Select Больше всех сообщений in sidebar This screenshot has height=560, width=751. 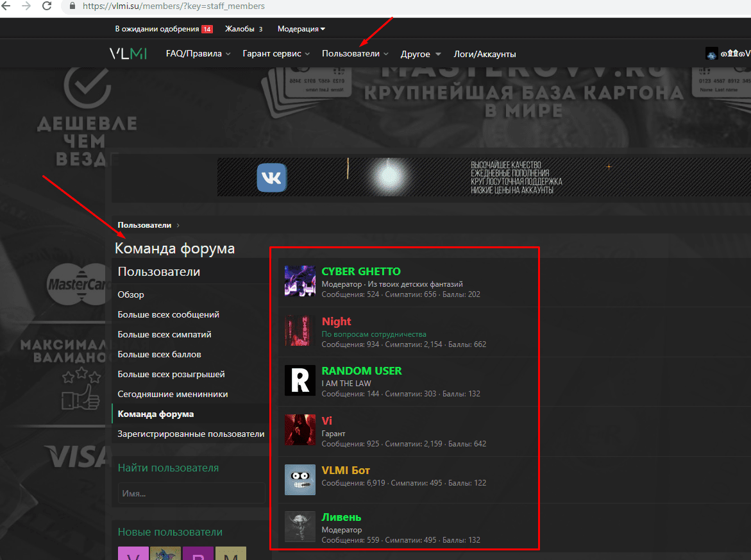click(168, 314)
